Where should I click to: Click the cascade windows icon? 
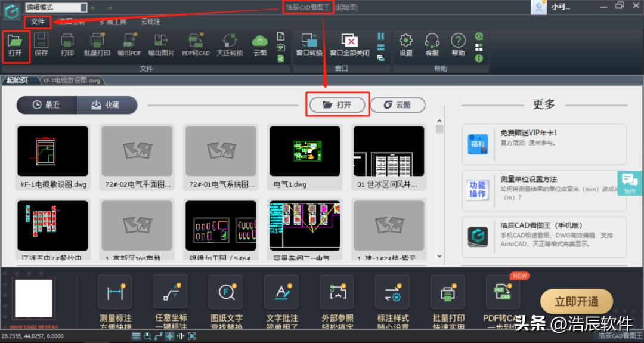380,58
